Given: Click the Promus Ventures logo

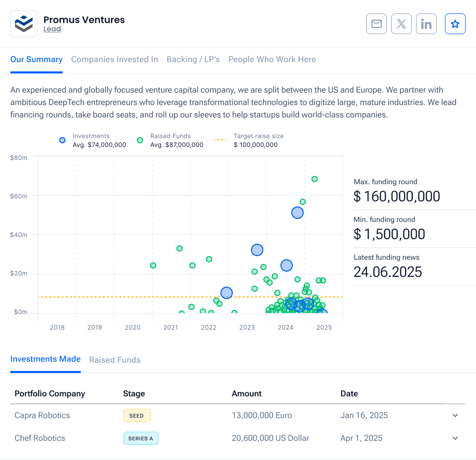Looking at the screenshot, I should [x=24, y=24].
